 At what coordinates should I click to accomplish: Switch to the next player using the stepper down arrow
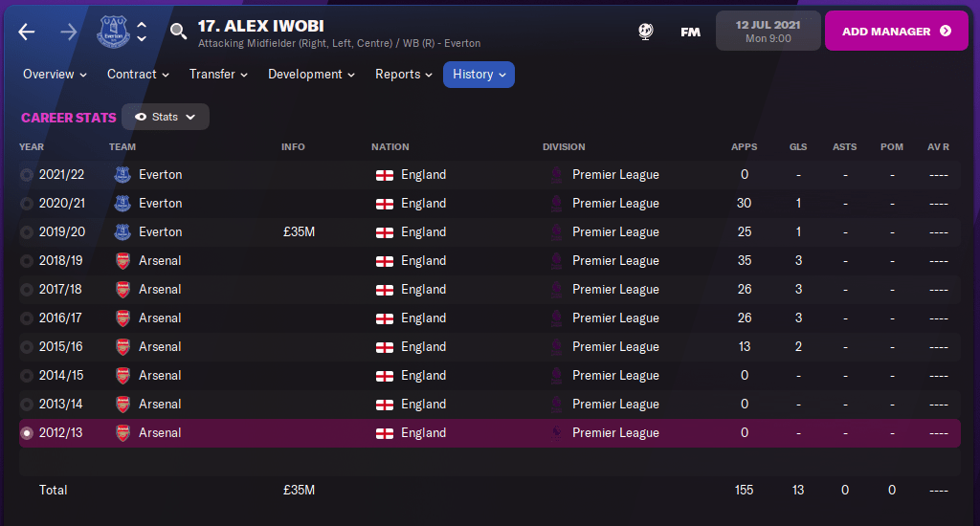coord(142,39)
